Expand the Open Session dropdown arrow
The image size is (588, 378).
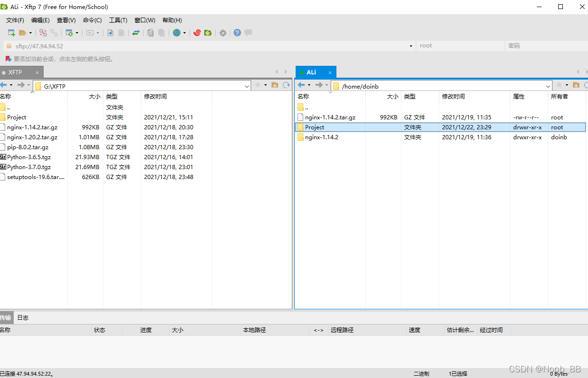click(31, 33)
